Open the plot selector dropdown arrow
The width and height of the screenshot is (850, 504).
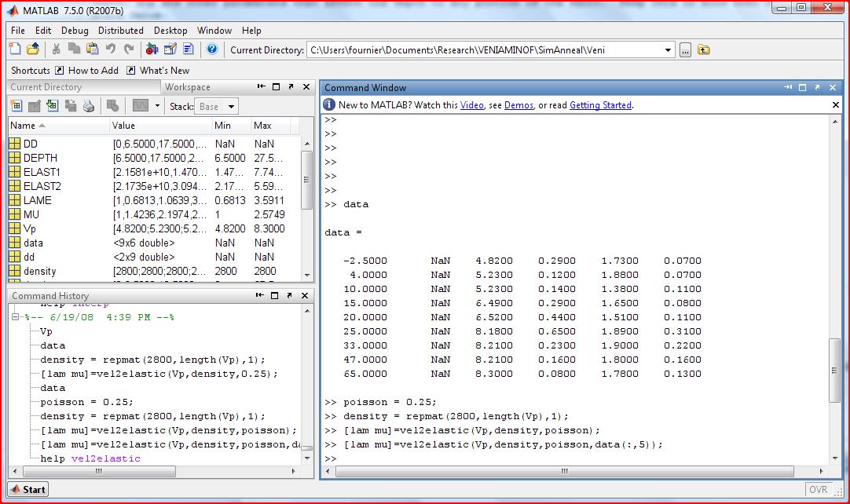click(x=157, y=106)
